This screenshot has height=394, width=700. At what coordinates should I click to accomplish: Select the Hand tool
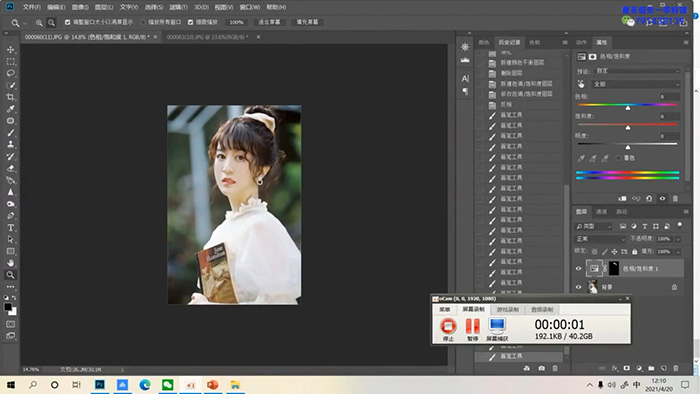point(11,263)
